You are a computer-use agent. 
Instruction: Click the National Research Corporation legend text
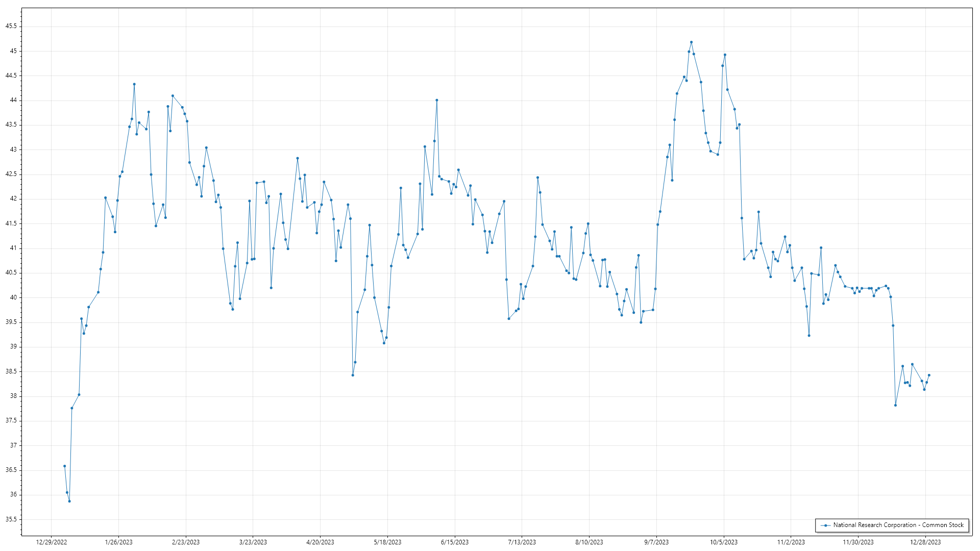(x=898, y=525)
